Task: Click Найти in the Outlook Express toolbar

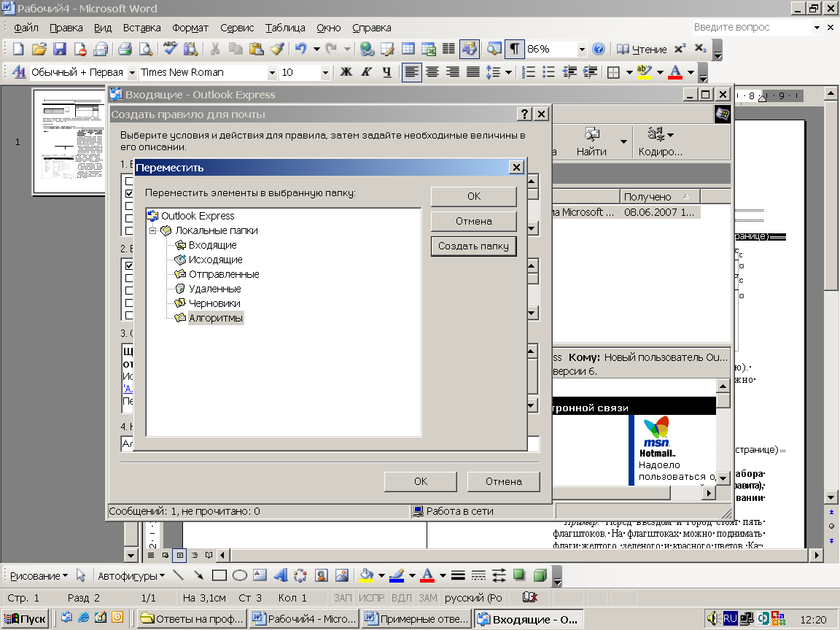Action: pos(591,141)
